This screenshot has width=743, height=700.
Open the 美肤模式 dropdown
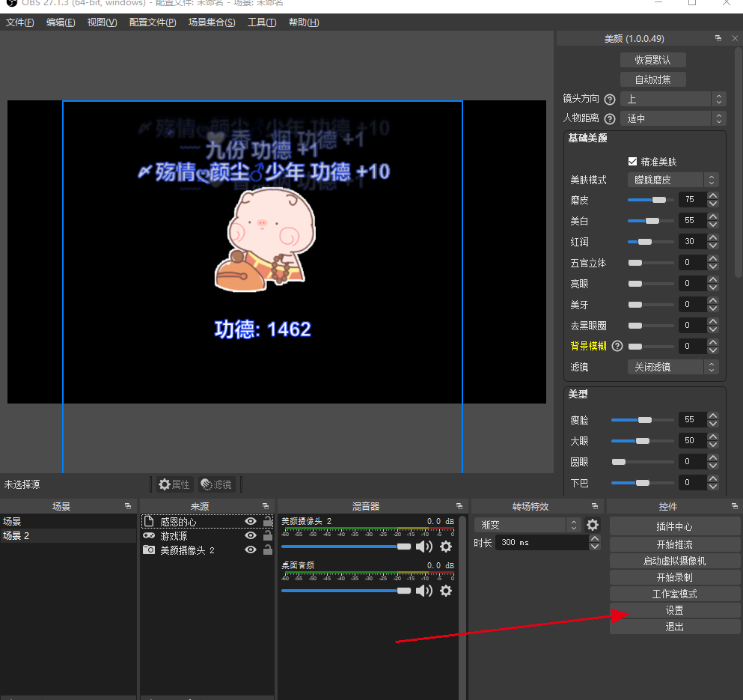point(673,180)
